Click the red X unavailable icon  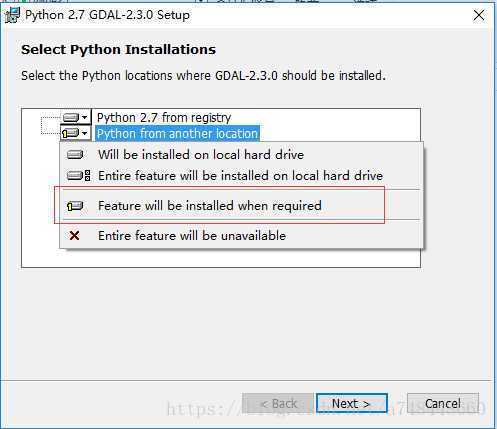pos(74,236)
